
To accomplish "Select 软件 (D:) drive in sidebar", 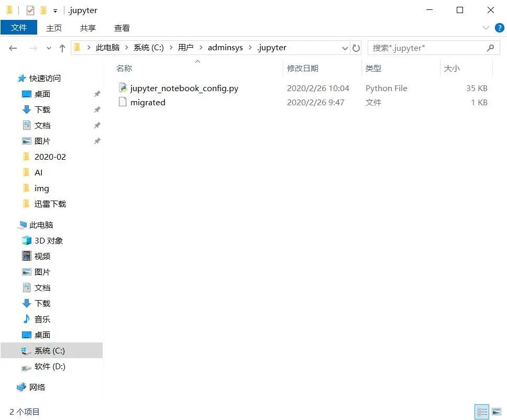I will tap(50, 366).
